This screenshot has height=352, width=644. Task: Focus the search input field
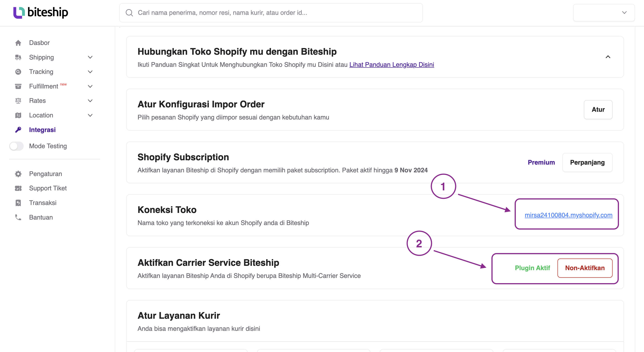[271, 13]
